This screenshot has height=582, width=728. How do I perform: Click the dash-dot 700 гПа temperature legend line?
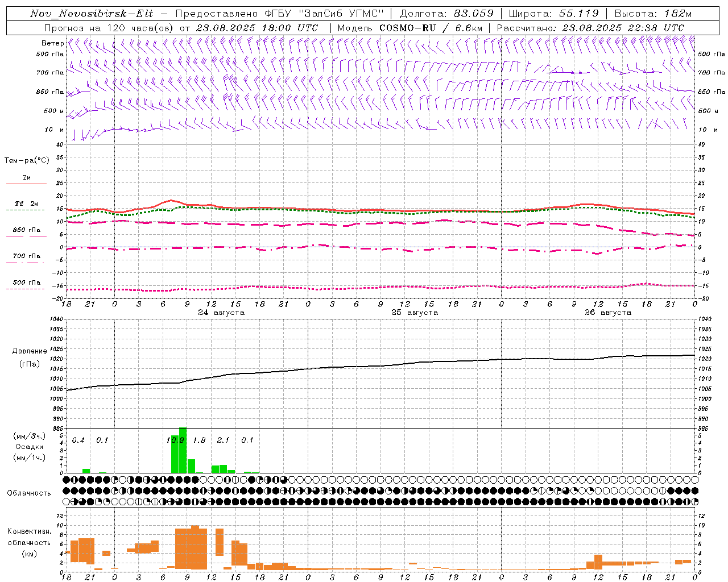pyautogui.click(x=25, y=263)
